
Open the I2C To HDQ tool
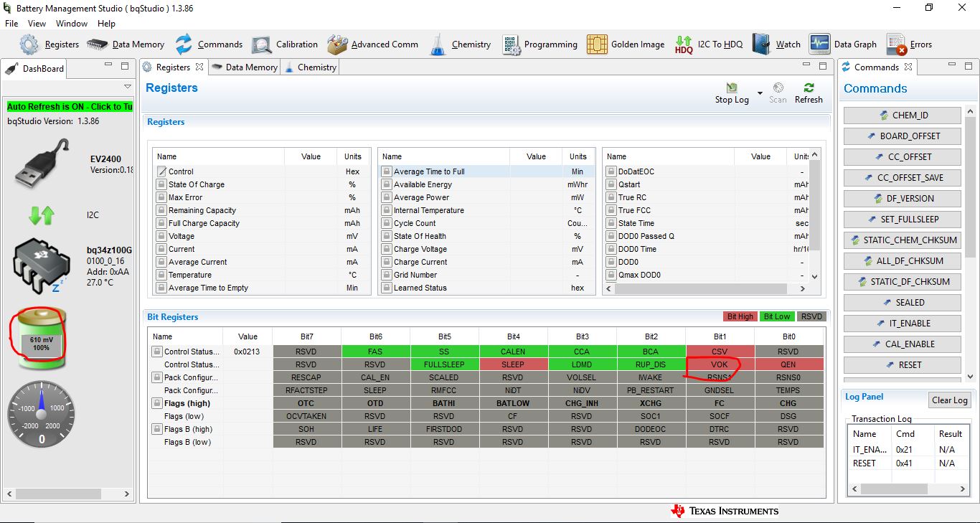(x=684, y=44)
